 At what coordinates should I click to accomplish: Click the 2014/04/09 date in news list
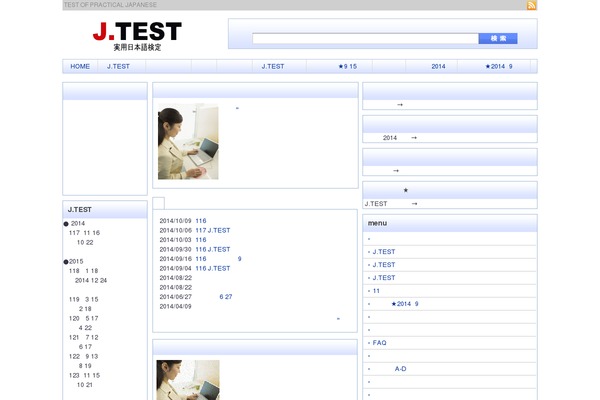175,306
